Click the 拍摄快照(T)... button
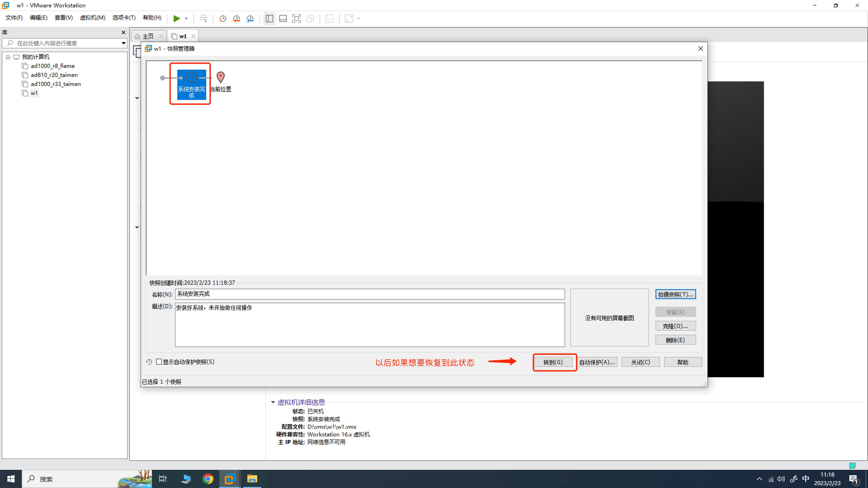This screenshot has width=868, height=488. [675, 294]
